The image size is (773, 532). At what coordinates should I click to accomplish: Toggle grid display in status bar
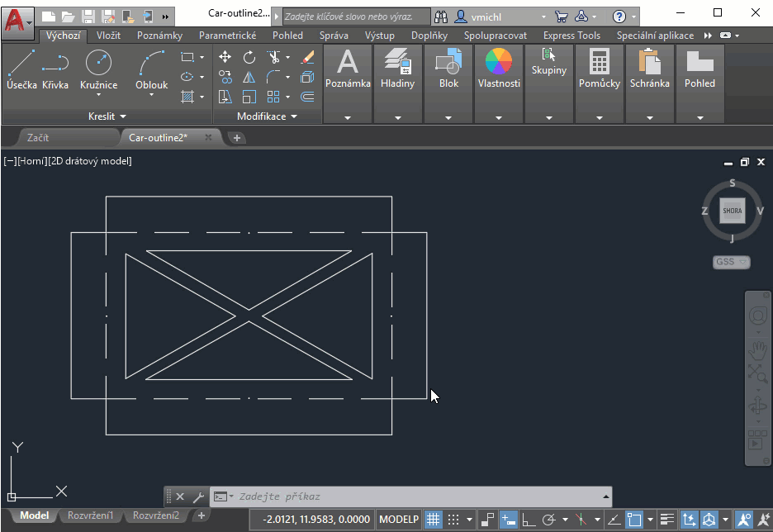point(433,519)
